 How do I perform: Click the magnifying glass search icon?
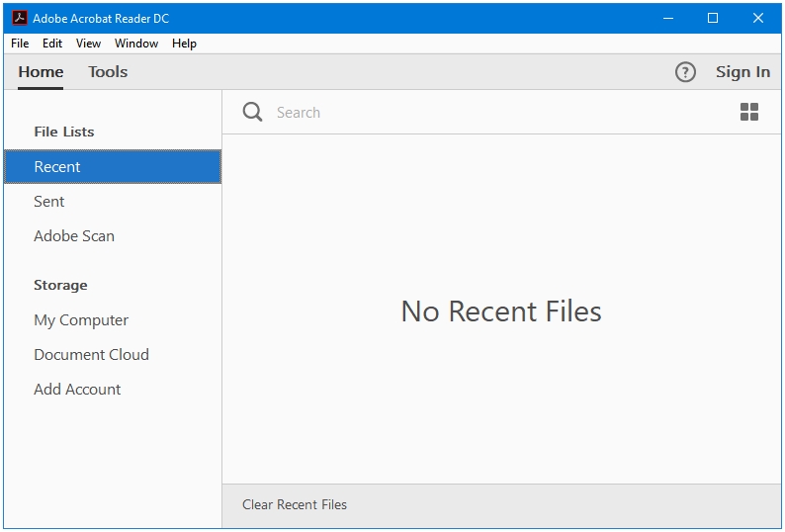coord(253,112)
